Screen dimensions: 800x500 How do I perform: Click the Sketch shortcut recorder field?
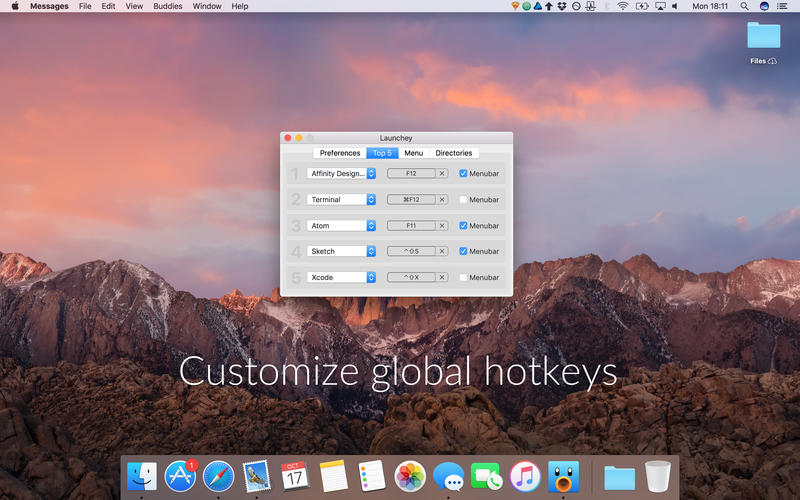(411, 251)
